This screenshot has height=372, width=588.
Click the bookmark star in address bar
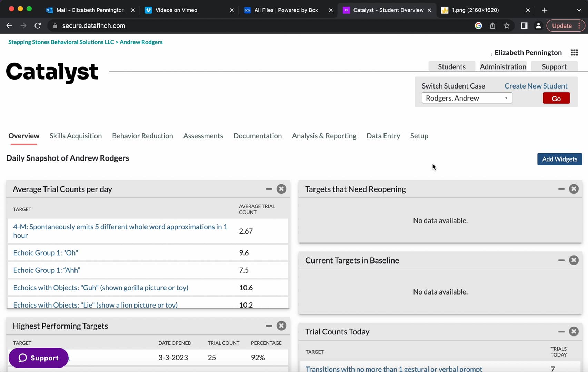click(x=507, y=25)
